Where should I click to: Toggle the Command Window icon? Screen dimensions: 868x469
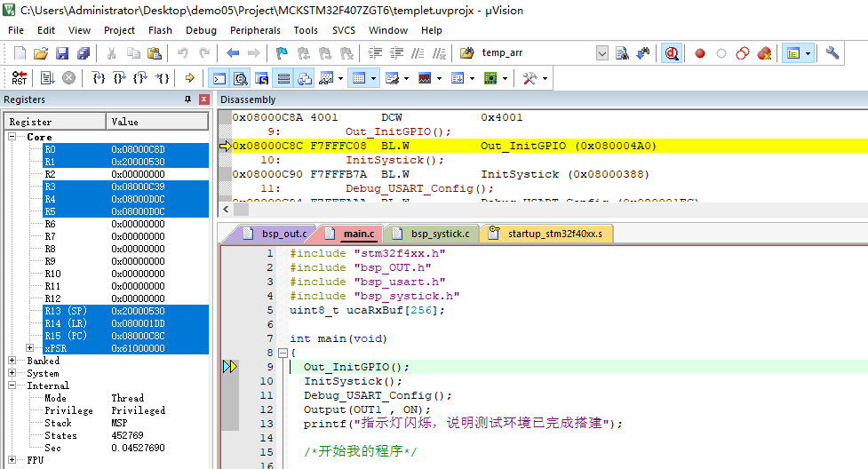pyautogui.click(x=219, y=79)
